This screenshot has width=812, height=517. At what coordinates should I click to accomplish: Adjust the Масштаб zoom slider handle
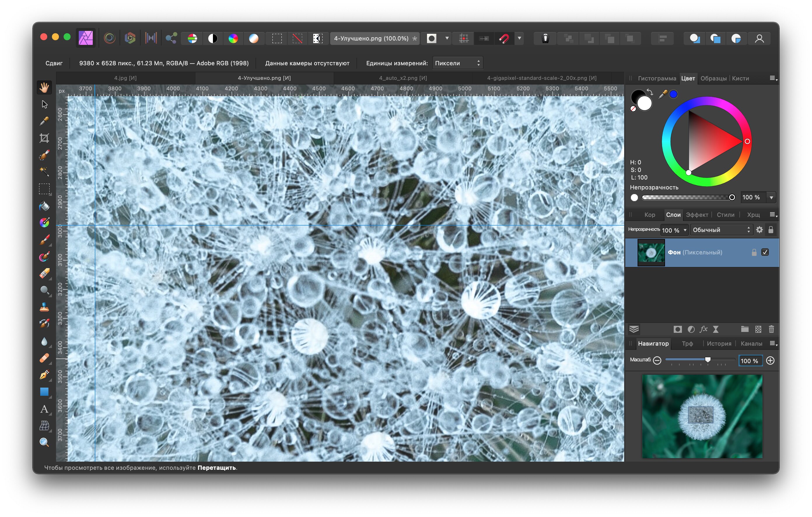pyautogui.click(x=708, y=360)
